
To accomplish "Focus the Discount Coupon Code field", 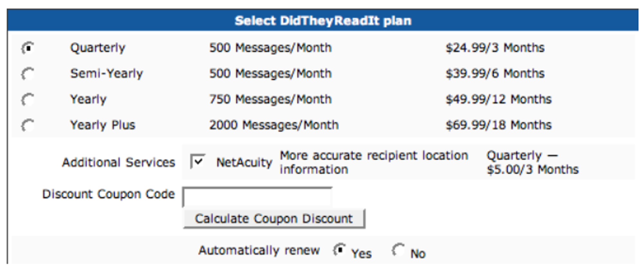I will 257,197.
